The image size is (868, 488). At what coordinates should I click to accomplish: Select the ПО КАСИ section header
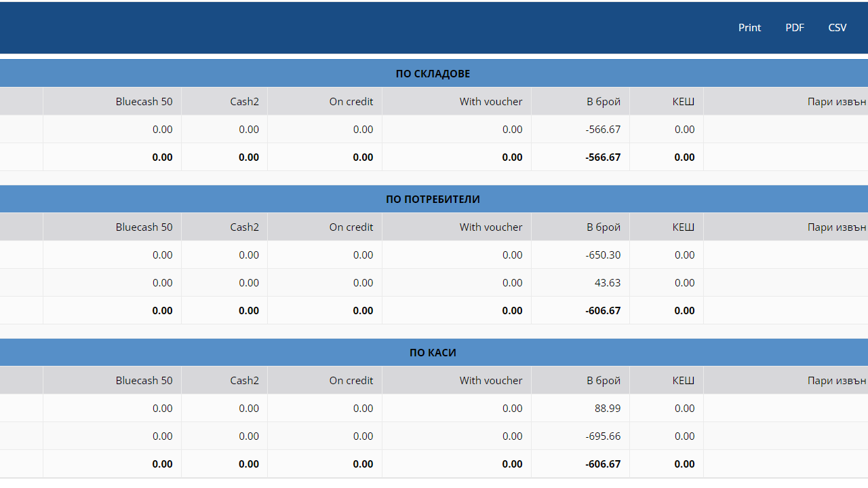(x=433, y=352)
